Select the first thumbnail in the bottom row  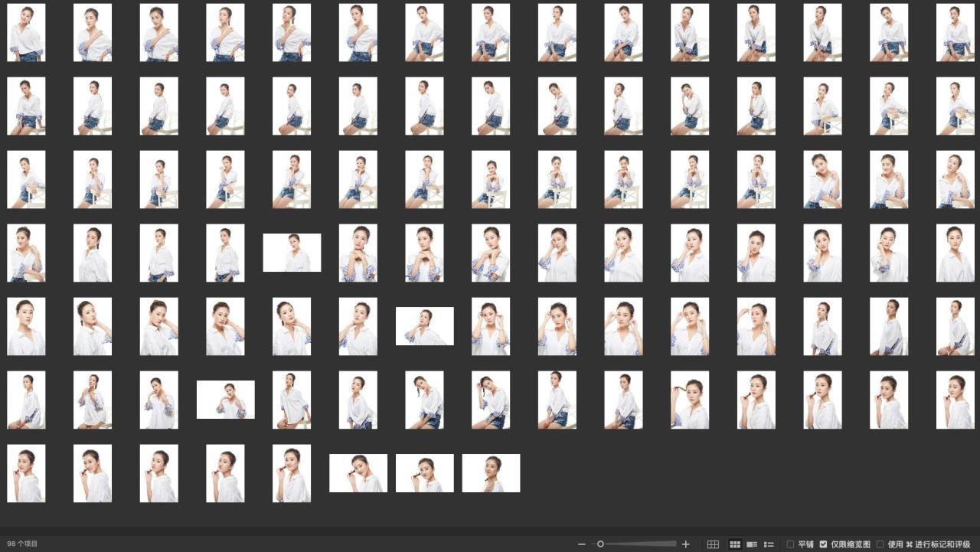(x=26, y=473)
